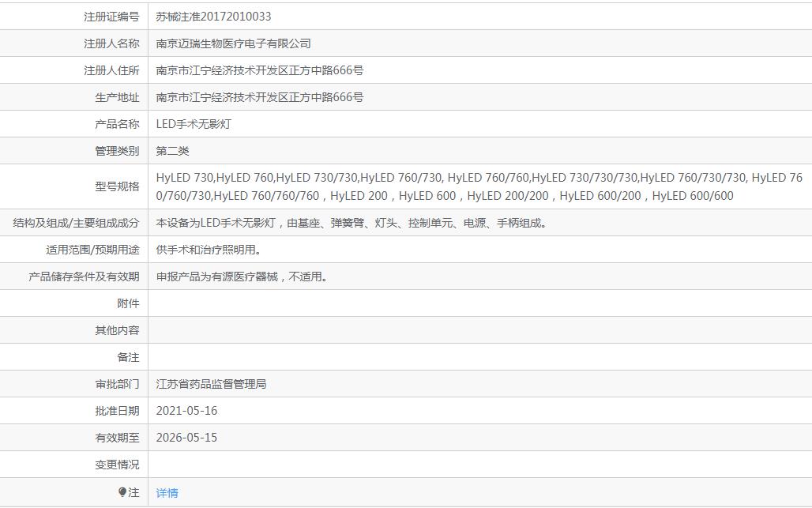Click the approval department 江苏省药品监督管理局
The width and height of the screenshot is (812, 508).
coord(211,384)
